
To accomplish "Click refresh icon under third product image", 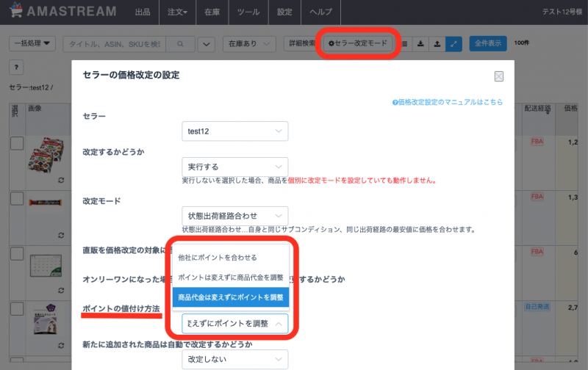I will (61, 290).
